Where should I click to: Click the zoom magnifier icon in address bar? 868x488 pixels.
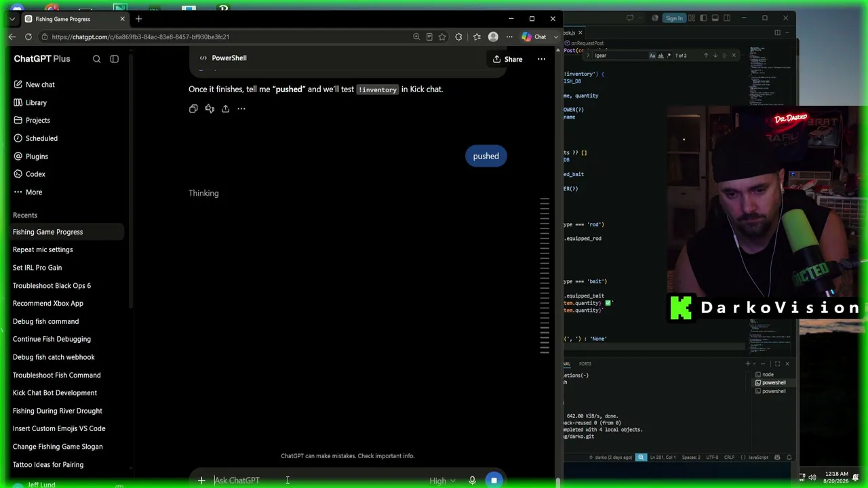click(x=416, y=37)
